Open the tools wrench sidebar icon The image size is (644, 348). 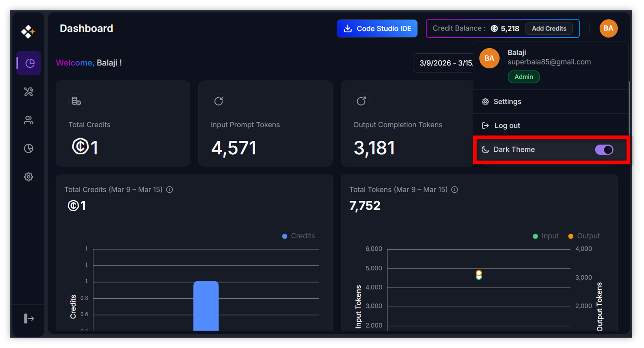(x=29, y=92)
